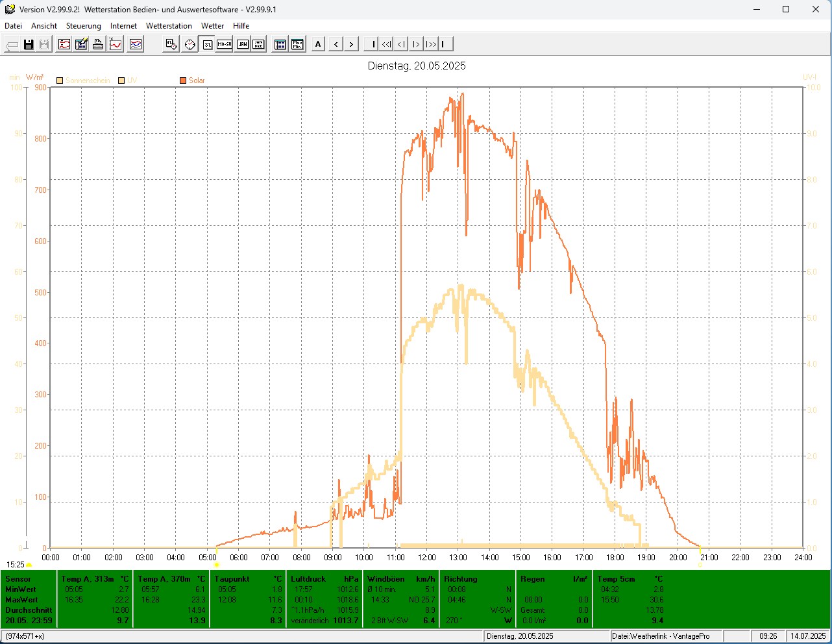The width and height of the screenshot is (832, 644).
Task: Click the printer icon in the toolbar
Action: [98, 44]
